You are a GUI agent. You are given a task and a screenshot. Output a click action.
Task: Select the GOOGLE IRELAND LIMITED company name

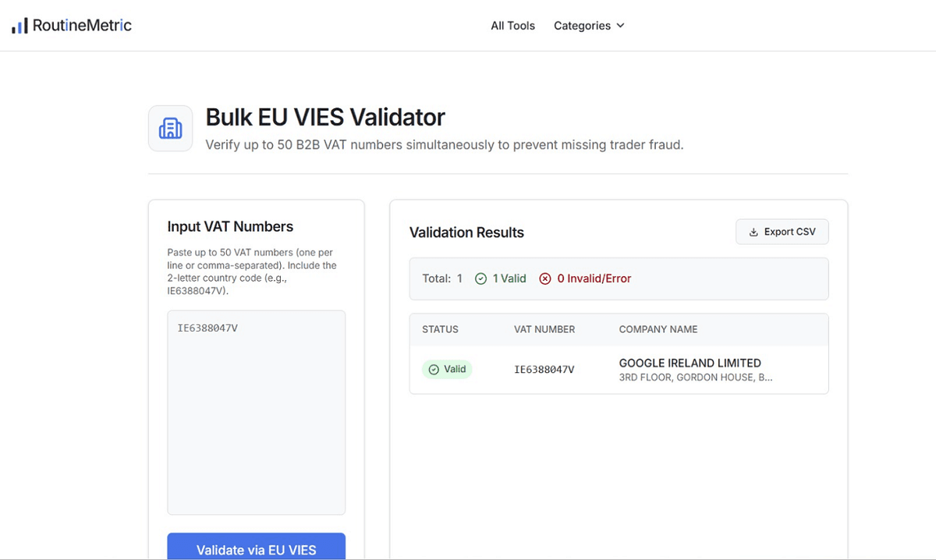coord(690,363)
